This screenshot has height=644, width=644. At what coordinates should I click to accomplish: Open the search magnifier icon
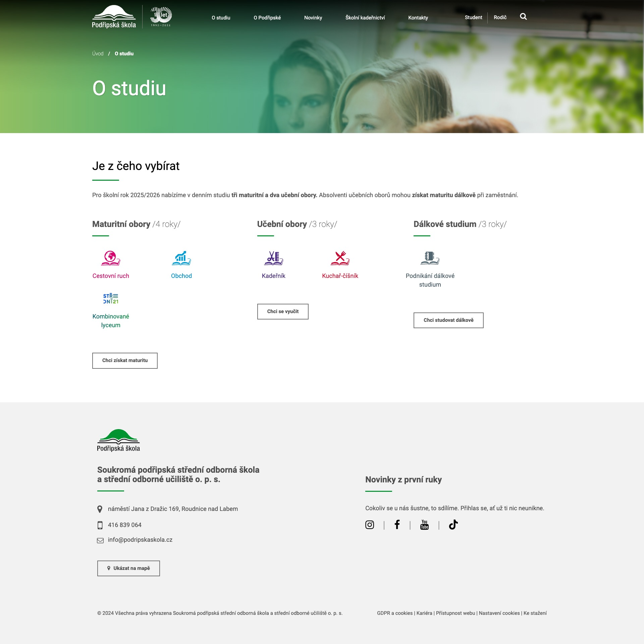[523, 16]
